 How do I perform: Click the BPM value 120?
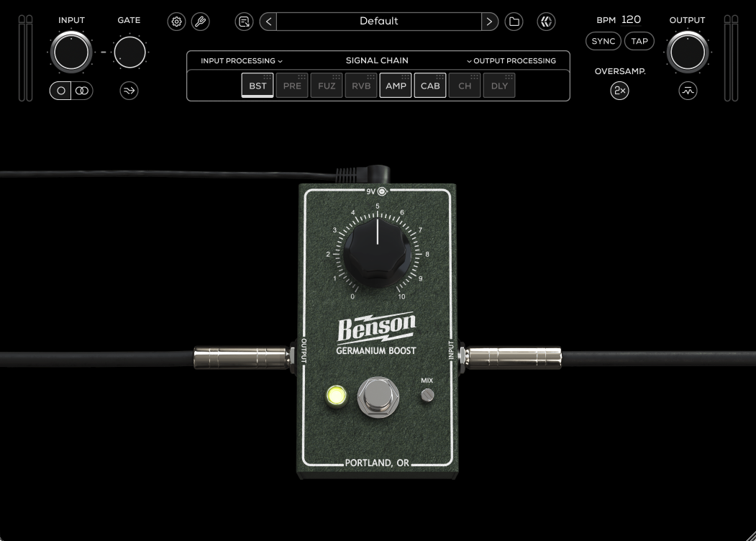(631, 19)
